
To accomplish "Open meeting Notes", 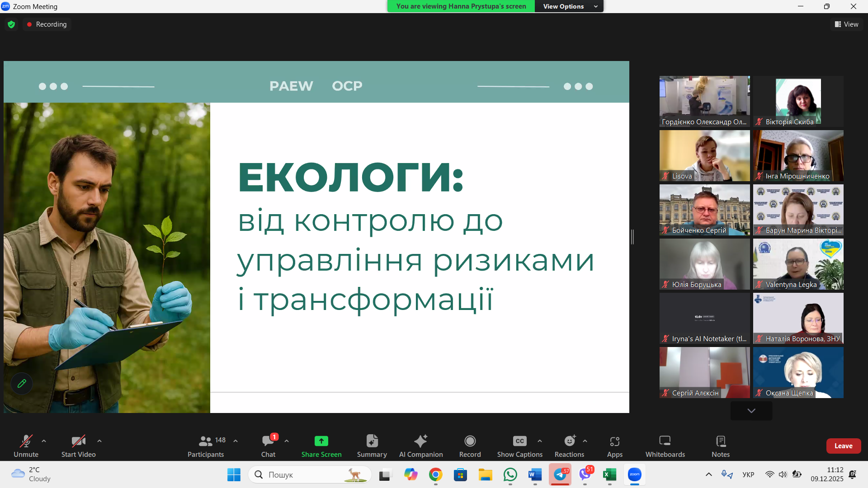I will (720, 445).
